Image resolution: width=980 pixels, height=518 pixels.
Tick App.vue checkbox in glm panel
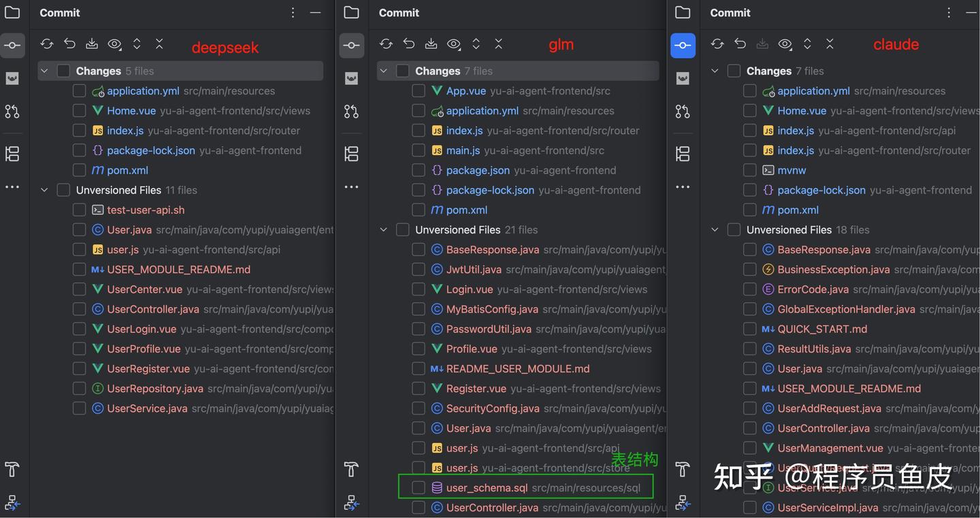419,91
